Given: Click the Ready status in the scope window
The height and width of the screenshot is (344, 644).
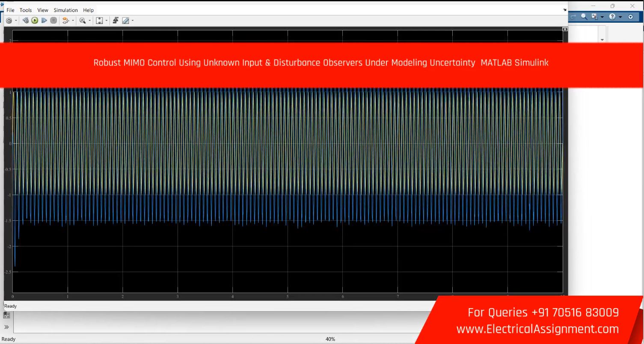Looking at the screenshot, I should [x=10, y=306].
